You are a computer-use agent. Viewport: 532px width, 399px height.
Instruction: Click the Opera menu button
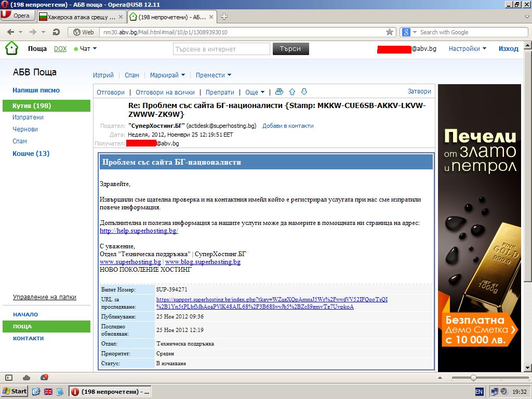pos(18,16)
